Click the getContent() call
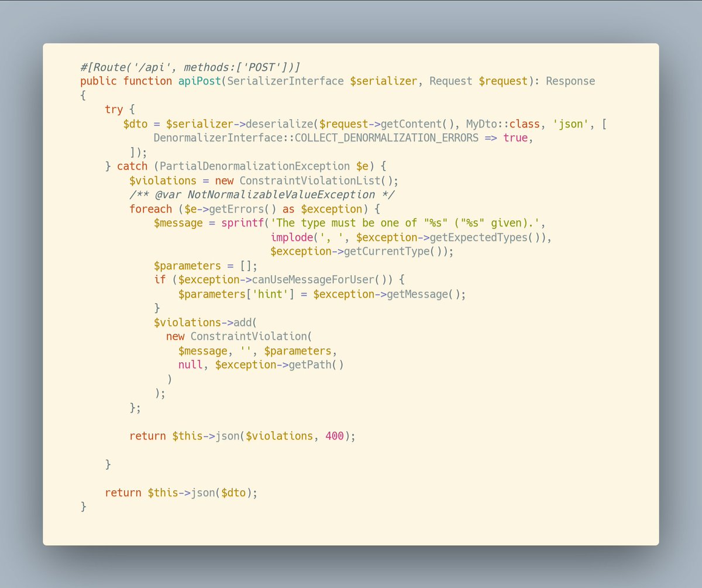This screenshot has height=588, width=702. tap(418, 123)
